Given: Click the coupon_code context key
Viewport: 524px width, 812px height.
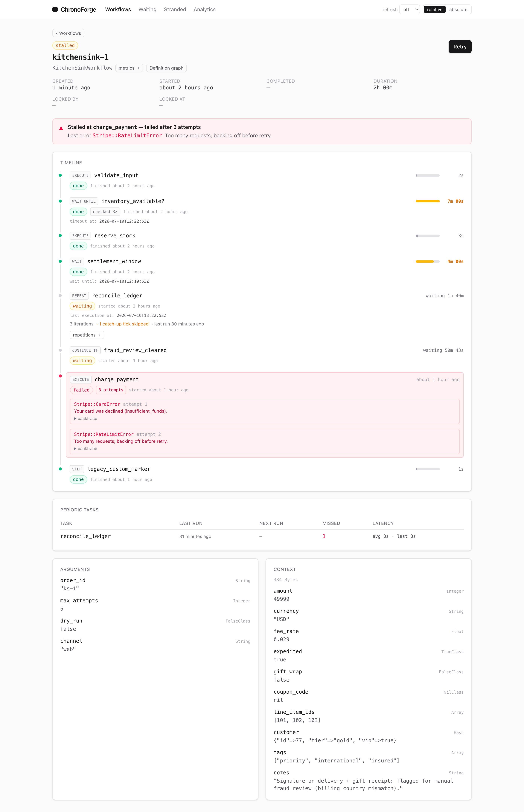Looking at the screenshot, I should tap(291, 692).
